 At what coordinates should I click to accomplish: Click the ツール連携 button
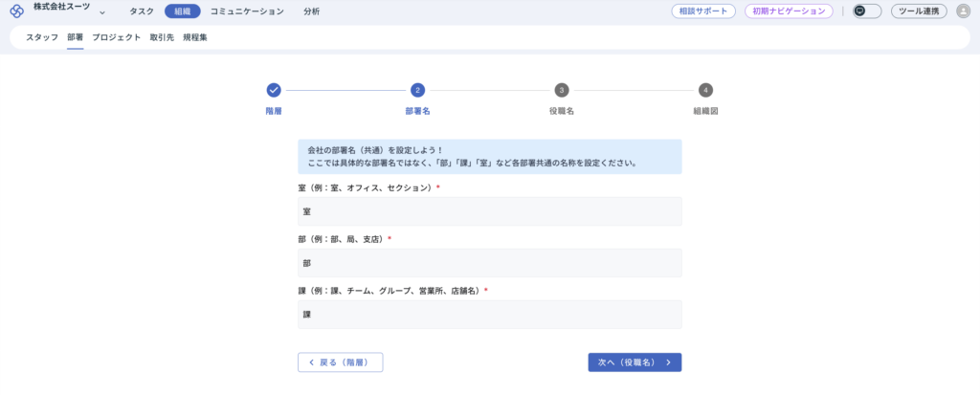point(919,11)
